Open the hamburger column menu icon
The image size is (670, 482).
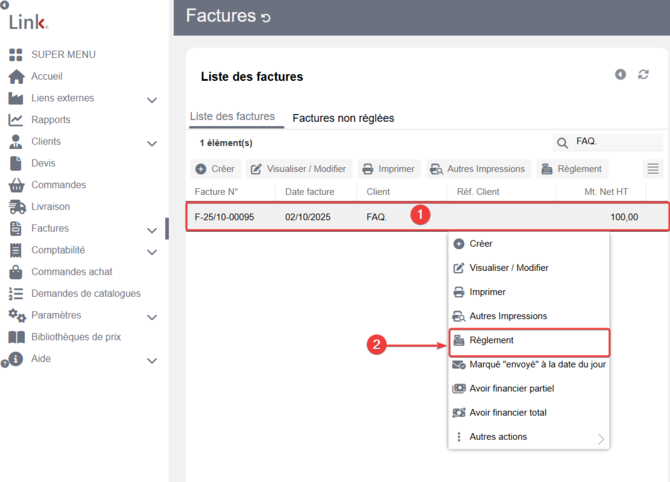652,169
